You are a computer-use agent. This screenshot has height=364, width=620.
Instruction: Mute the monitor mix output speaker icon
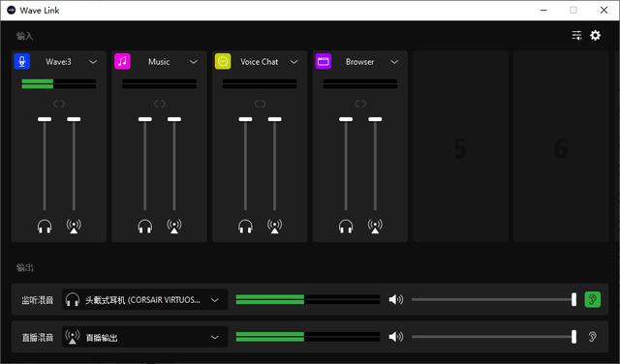pyautogui.click(x=395, y=299)
